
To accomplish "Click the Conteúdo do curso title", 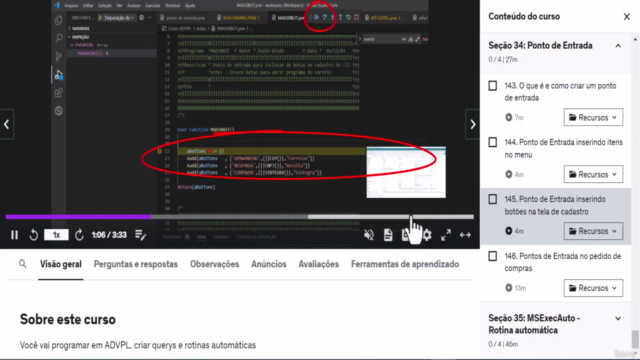I will click(x=524, y=16).
